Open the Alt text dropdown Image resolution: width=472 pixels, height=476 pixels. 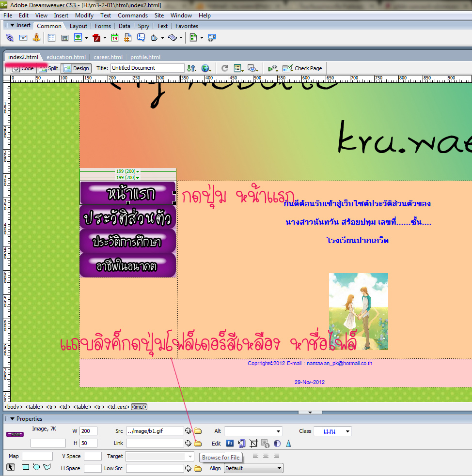coord(278,431)
